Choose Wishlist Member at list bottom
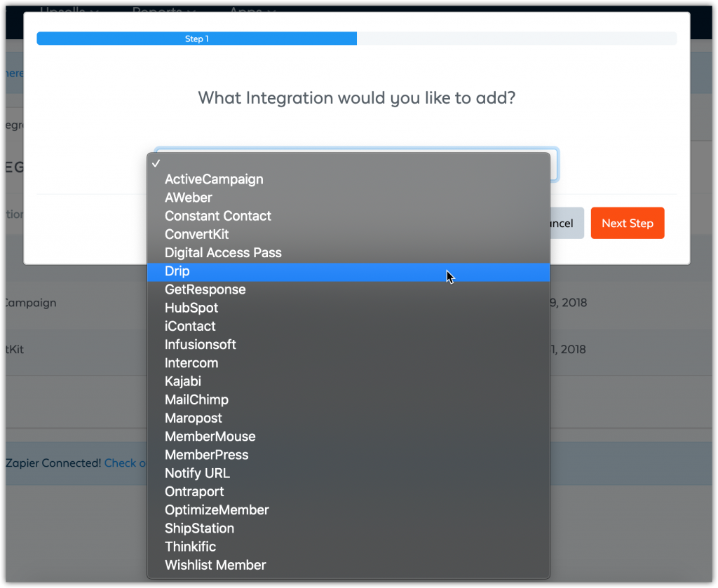718x588 pixels. [x=215, y=565]
